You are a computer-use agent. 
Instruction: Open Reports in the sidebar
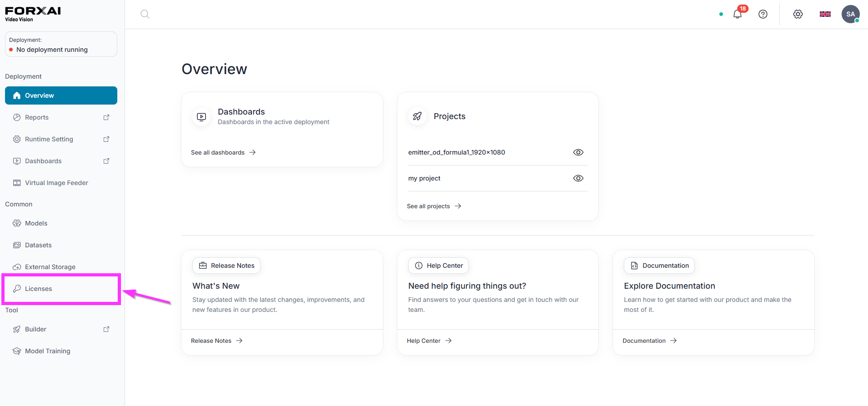tap(61, 117)
